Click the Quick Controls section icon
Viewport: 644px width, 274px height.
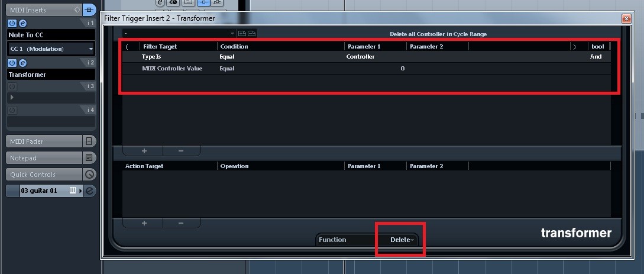[89, 175]
